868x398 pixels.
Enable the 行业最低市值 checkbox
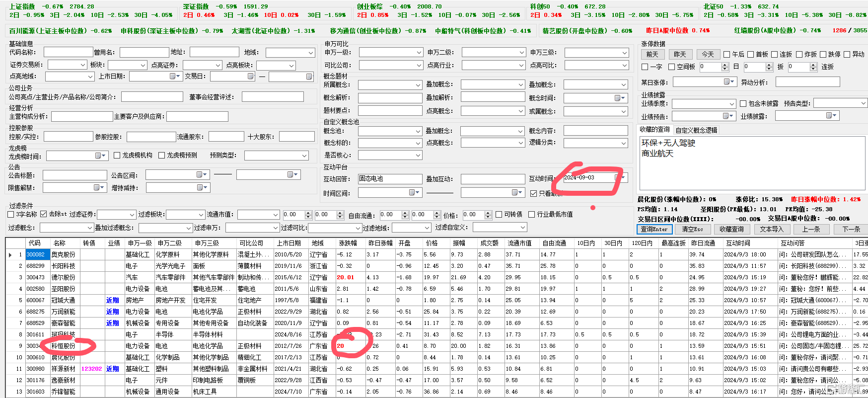[532, 214]
